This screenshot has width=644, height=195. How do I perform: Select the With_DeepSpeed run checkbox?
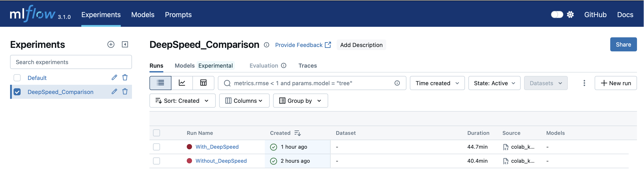(x=157, y=147)
